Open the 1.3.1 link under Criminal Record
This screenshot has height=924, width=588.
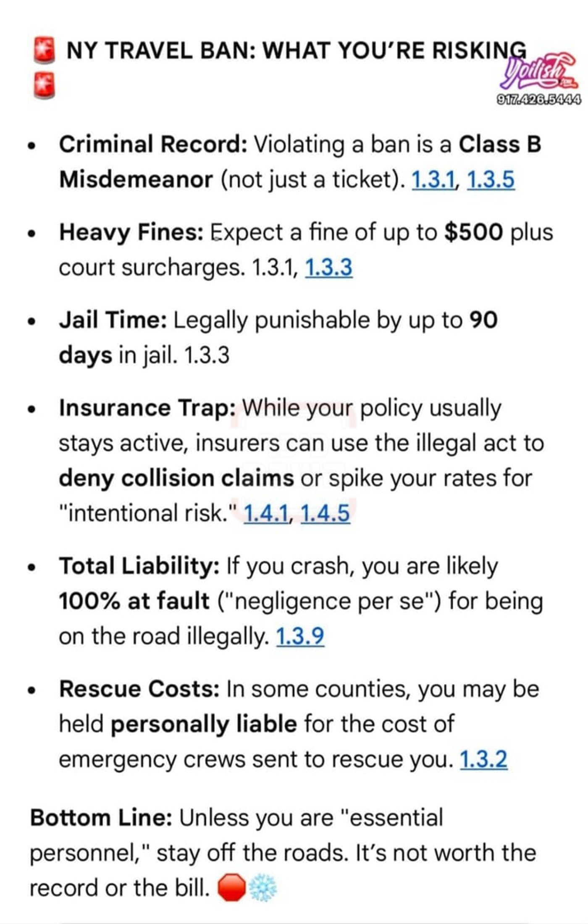point(433,180)
